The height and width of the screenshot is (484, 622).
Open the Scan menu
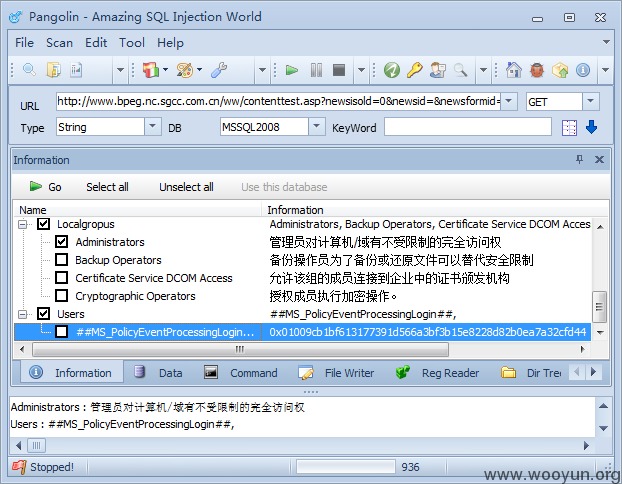[x=59, y=42]
